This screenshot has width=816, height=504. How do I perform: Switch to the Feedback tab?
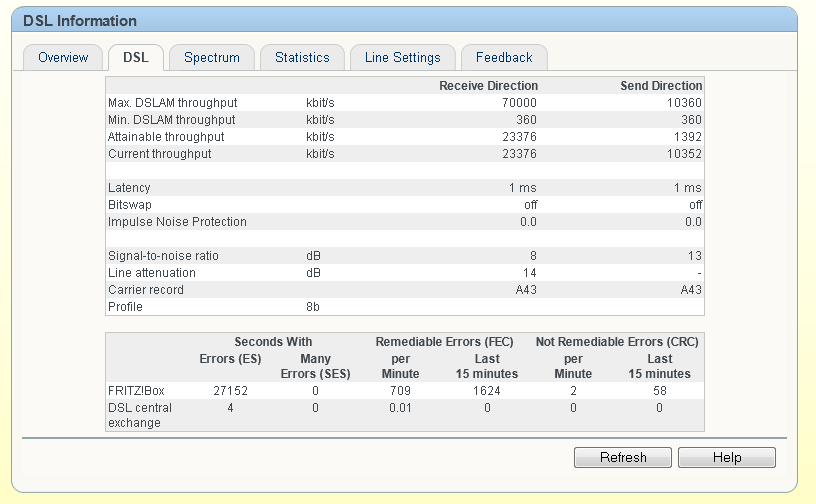pyautogui.click(x=504, y=58)
